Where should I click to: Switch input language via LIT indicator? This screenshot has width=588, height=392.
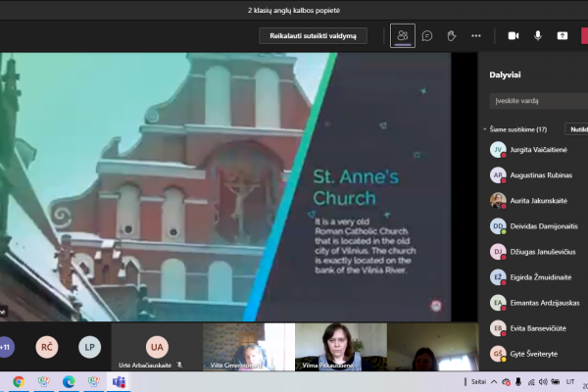pos(570,382)
